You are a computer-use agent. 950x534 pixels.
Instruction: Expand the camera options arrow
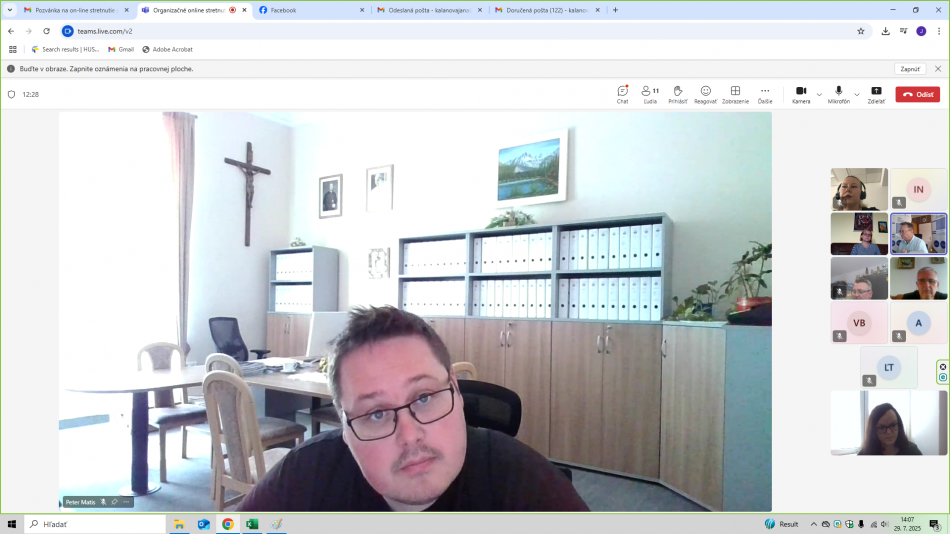pyautogui.click(x=819, y=95)
